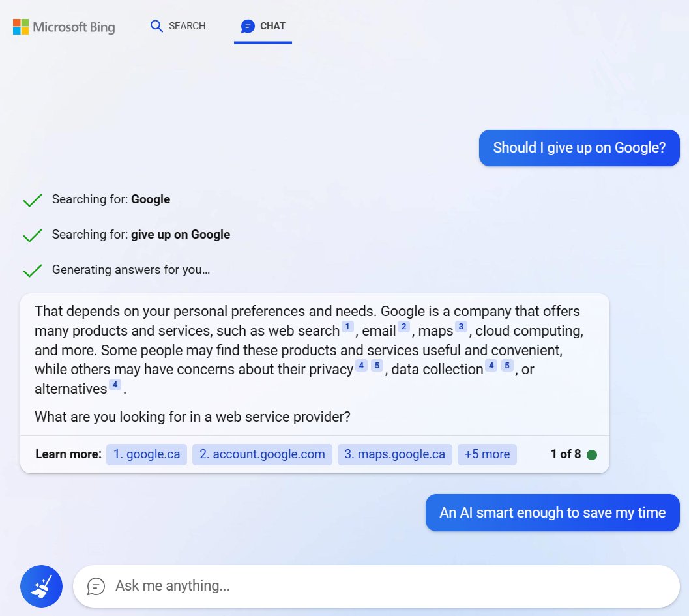Click citation 4 after alternatives

click(x=115, y=385)
